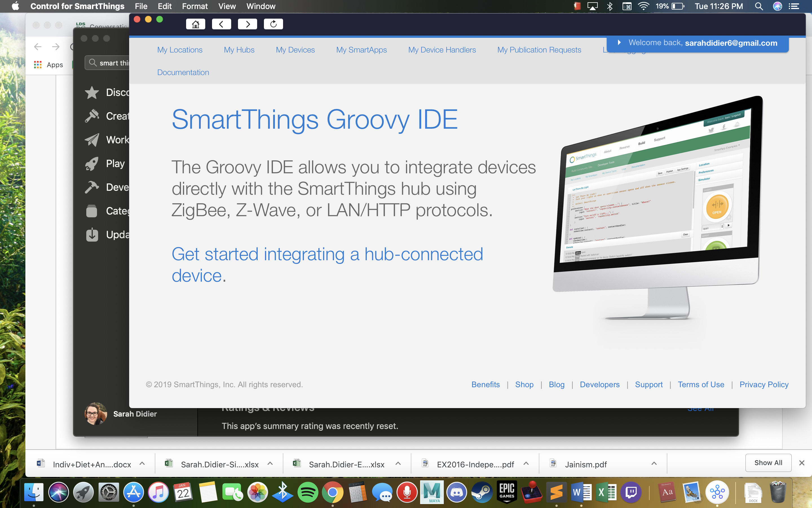Go to My Devices
Screen dimensions: 812x508
(x=295, y=50)
